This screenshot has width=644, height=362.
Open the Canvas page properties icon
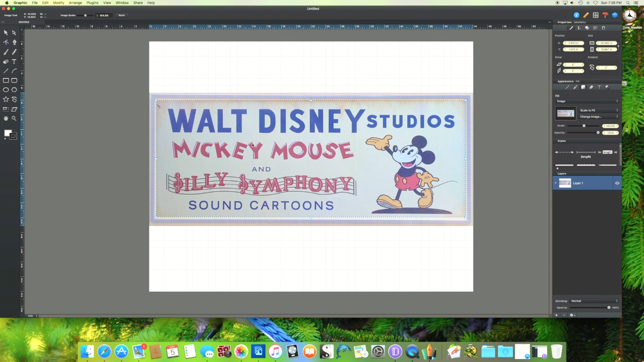click(x=603, y=28)
